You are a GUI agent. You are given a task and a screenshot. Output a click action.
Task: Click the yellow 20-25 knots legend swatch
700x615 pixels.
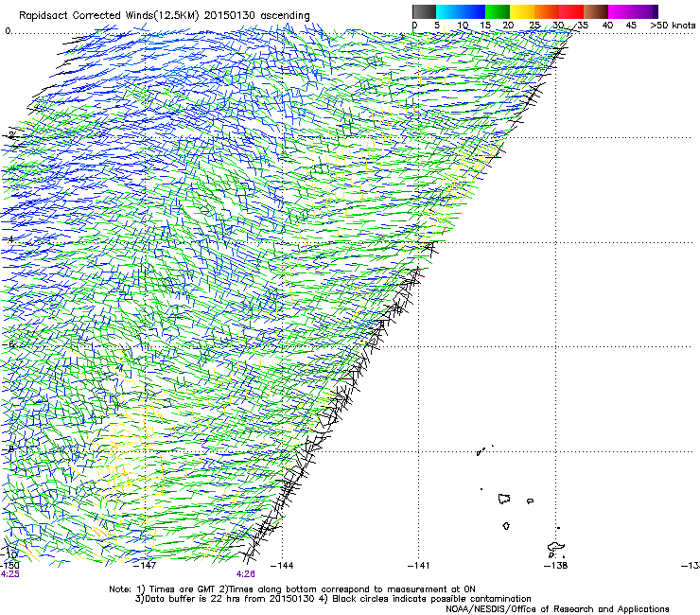pyautogui.click(x=522, y=11)
